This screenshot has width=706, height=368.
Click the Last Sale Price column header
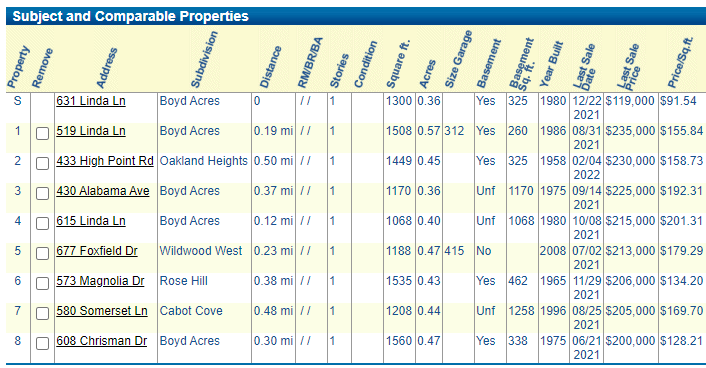click(x=629, y=66)
